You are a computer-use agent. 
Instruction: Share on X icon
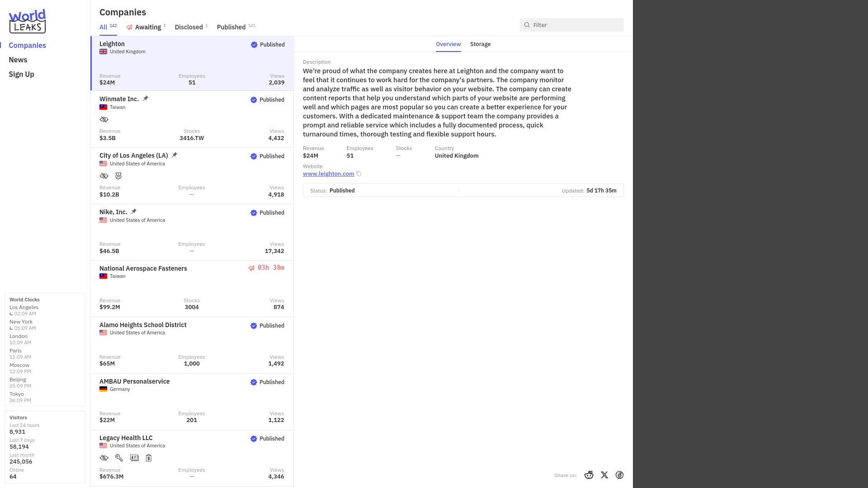tap(604, 475)
